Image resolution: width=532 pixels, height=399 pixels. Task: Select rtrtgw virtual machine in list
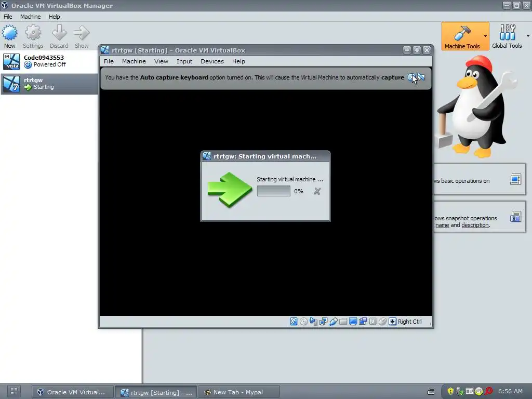(x=49, y=84)
